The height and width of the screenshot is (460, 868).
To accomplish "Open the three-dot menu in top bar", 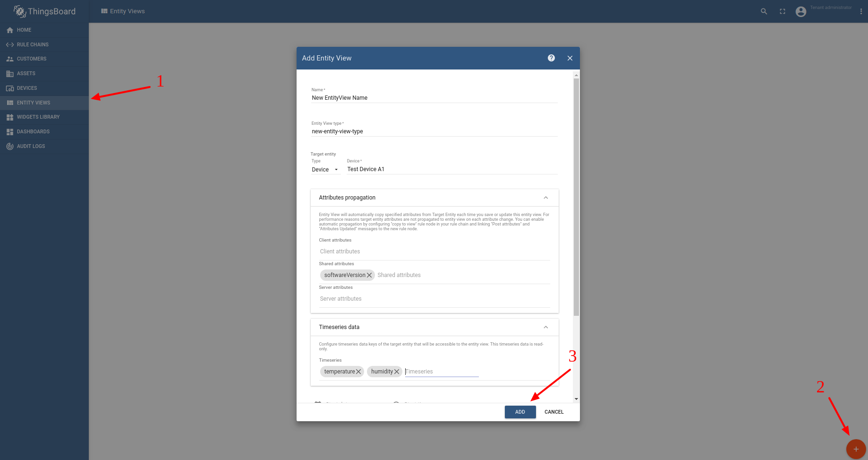I will [861, 11].
